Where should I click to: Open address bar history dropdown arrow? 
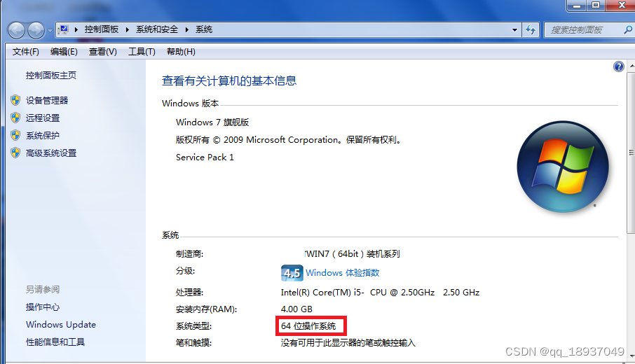click(x=514, y=30)
